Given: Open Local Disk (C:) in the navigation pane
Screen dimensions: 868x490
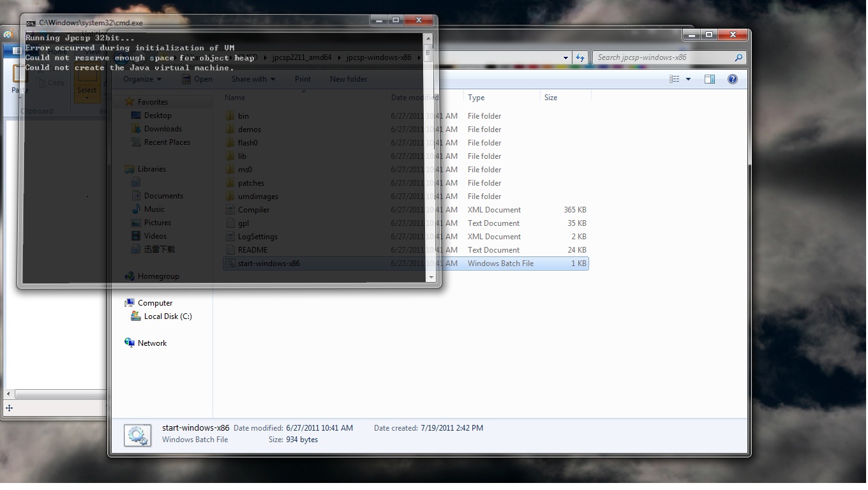Looking at the screenshot, I should 168,316.
